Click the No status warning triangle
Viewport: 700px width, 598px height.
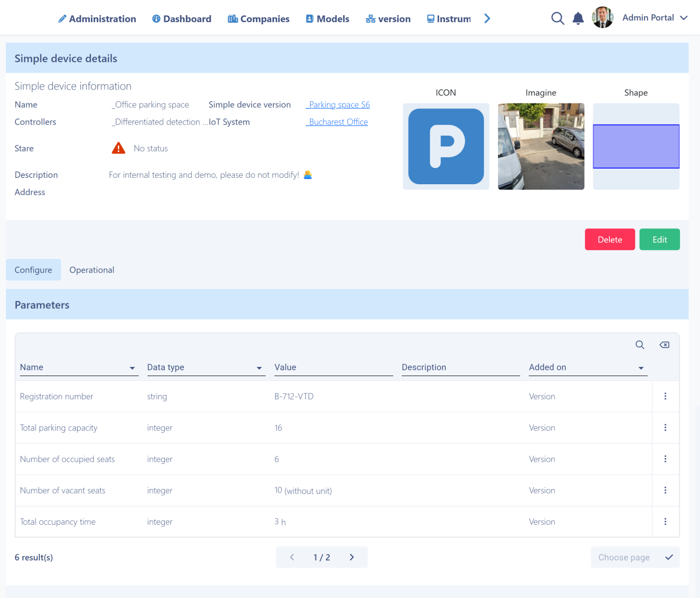[118, 148]
